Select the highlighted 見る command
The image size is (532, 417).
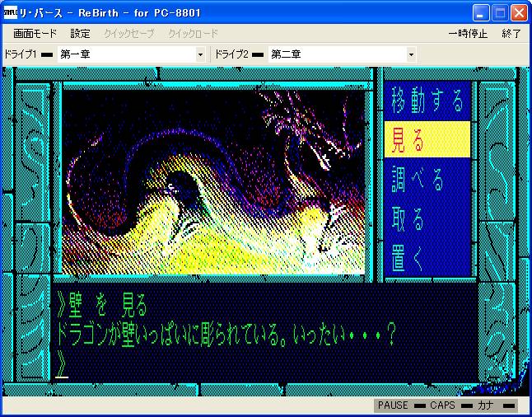tap(427, 139)
